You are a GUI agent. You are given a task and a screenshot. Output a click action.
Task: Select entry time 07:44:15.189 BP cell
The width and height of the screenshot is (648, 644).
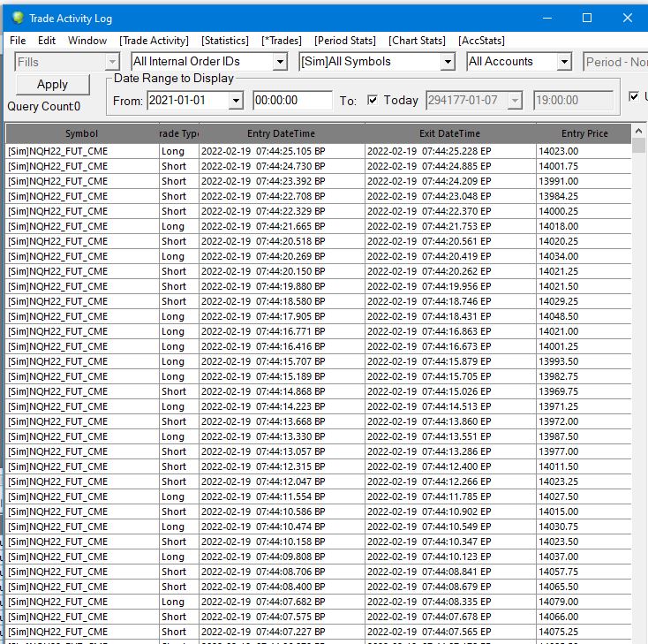282,376
